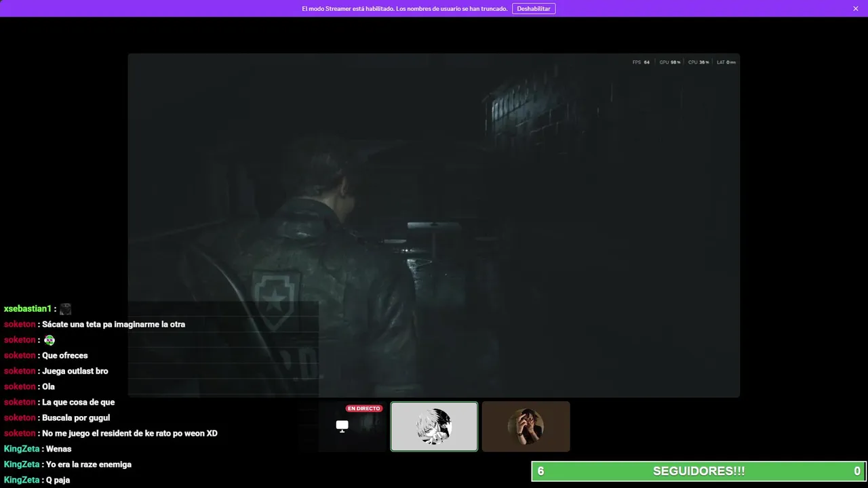
Task: Select the white-haired anime avatar participant tile
Action: (434, 426)
